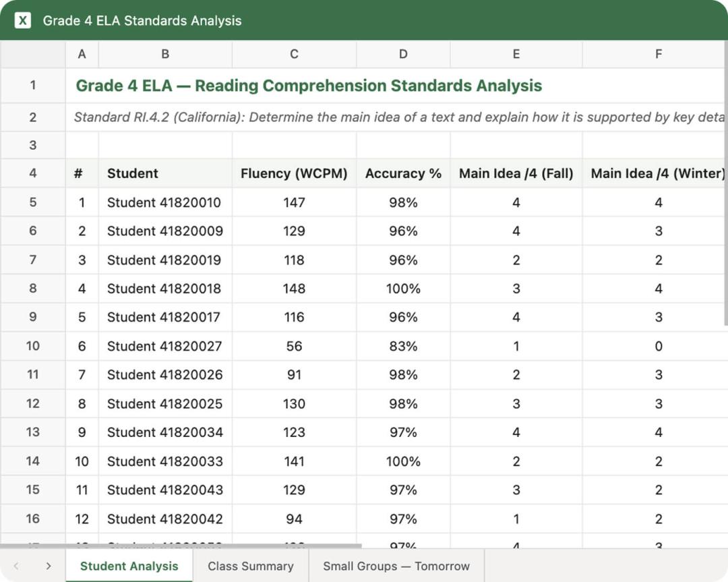Select cell 'Student 41820018'

click(x=165, y=289)
